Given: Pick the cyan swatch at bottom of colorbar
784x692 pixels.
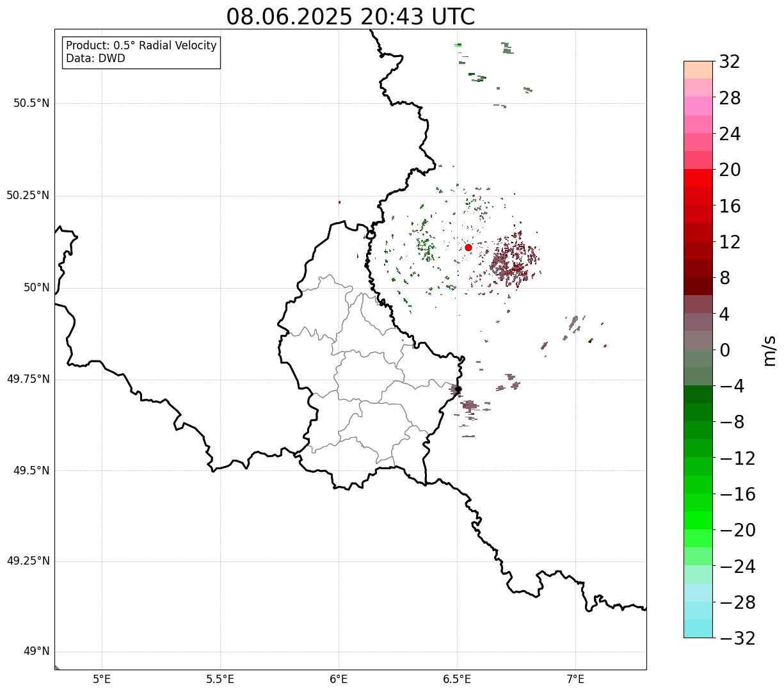Looking at the screenshot, I should (x=698, y=629).
